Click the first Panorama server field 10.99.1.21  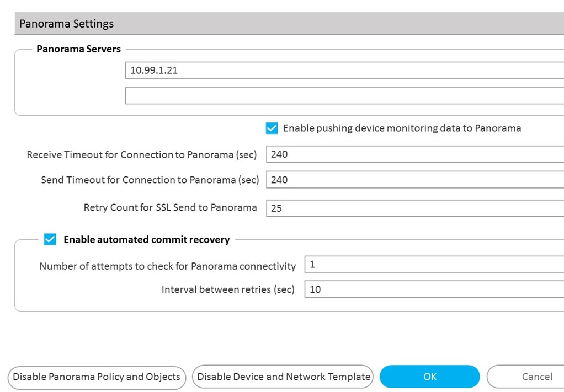click(x=344, y=70)
